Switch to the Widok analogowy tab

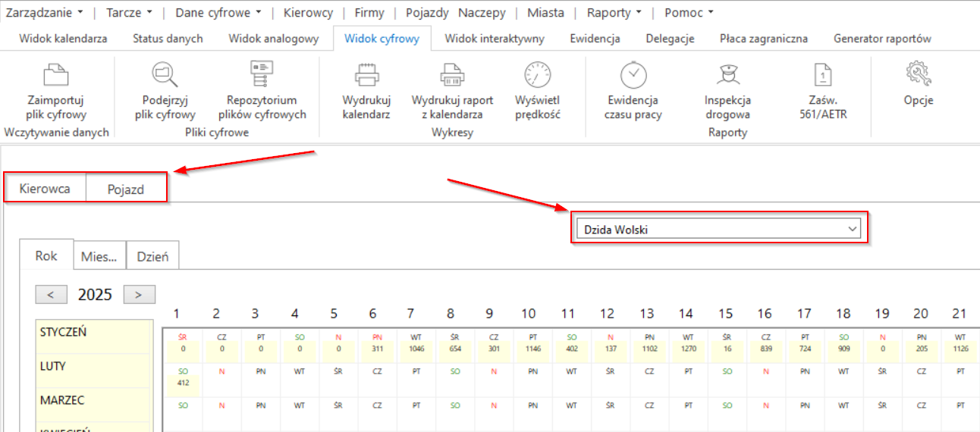point(273,38)
